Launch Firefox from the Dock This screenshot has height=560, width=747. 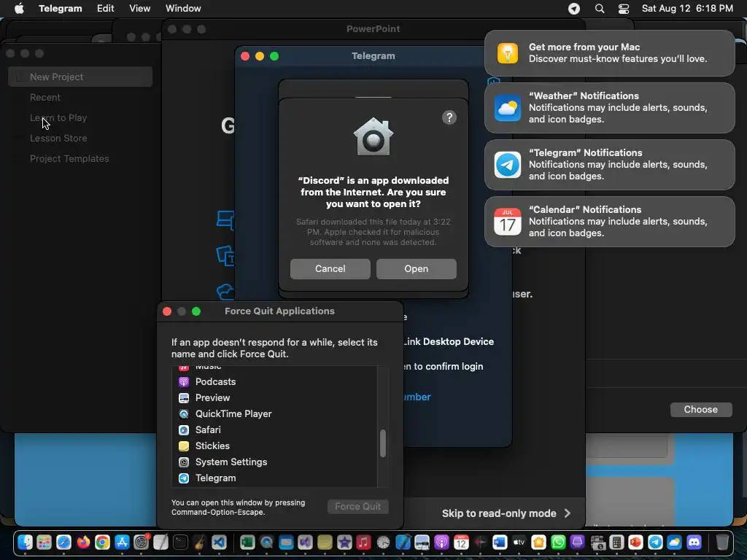[83, 542]
